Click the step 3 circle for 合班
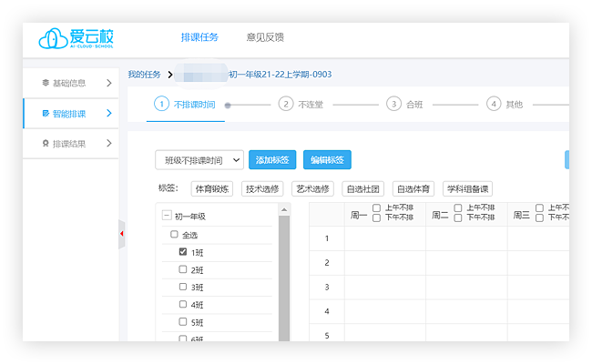The width and height of the screenshot is (592, 364). [393, 105]
